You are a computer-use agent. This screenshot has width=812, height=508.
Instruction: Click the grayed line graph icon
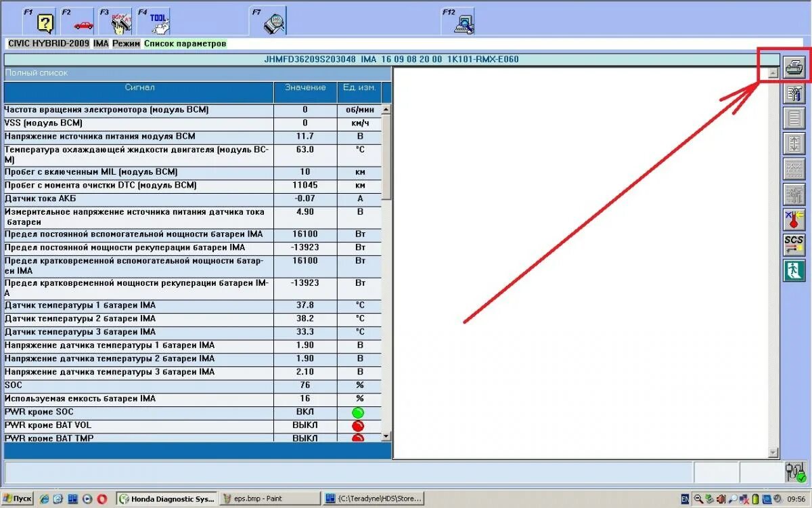click(794, 169)
